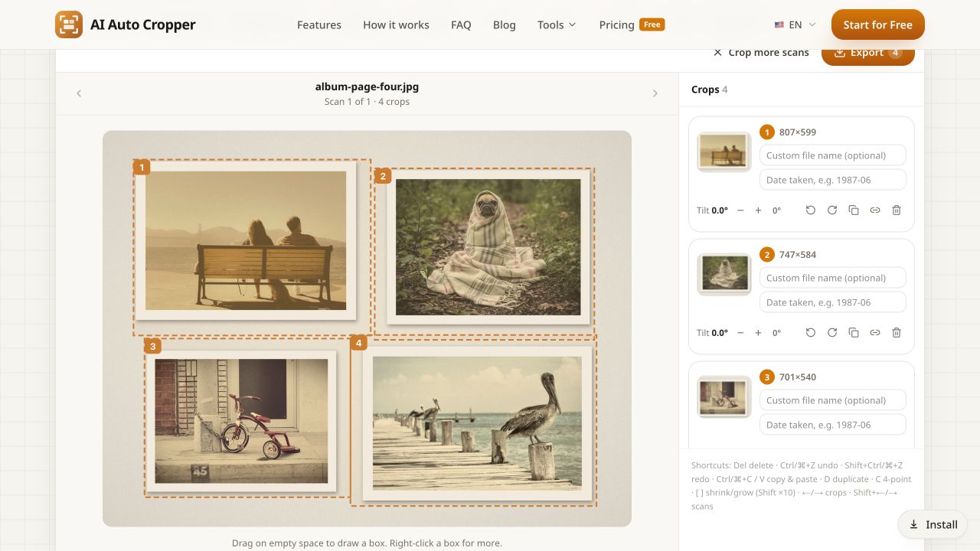Rotate crop 2 clockwise
The image size is (980, 551).
[832, 333]
